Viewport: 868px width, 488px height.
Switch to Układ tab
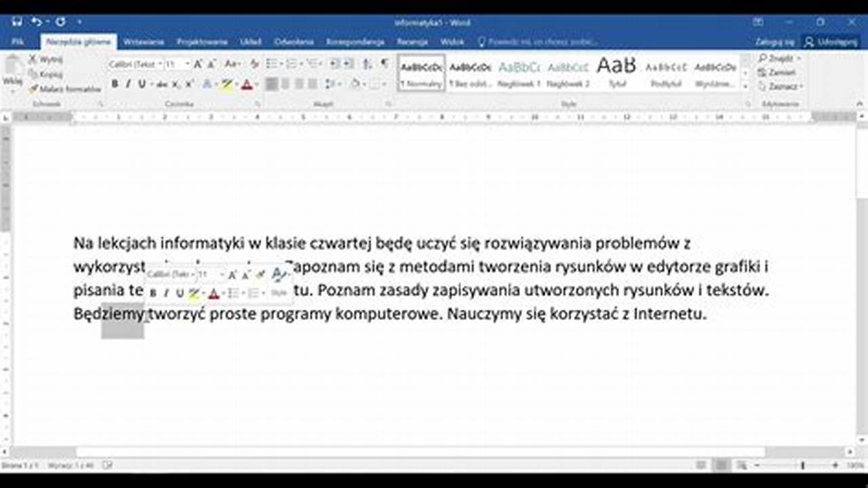250,42
